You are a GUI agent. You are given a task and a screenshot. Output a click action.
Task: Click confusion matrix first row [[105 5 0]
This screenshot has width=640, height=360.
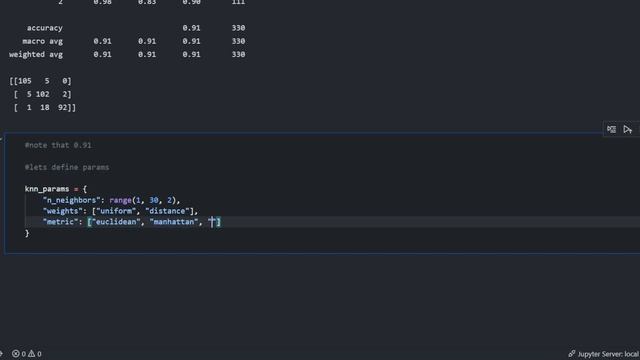pos(40,81)
